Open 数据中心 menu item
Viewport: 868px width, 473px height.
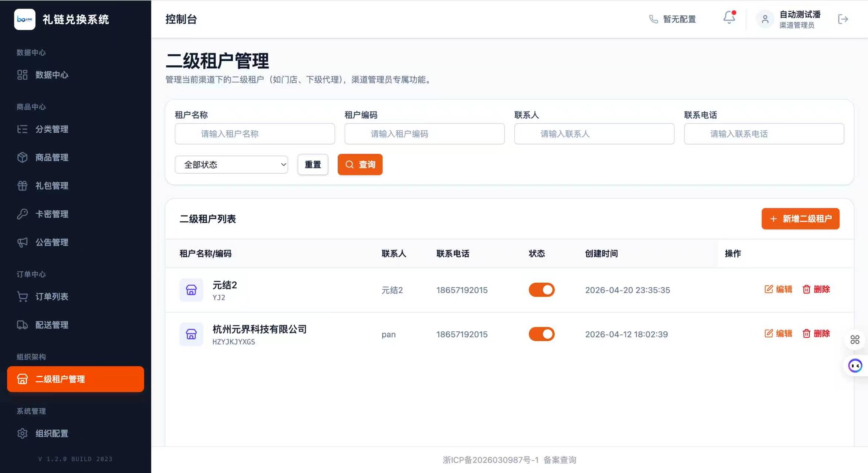pos(75,75)
